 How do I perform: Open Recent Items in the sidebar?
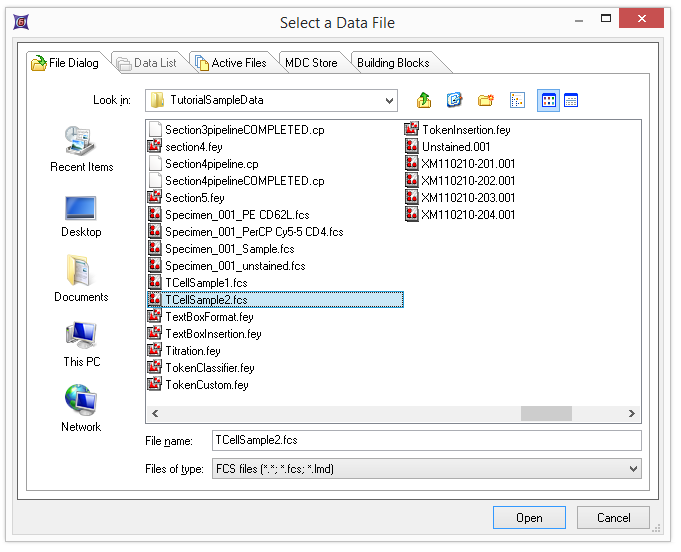[81, 149]
